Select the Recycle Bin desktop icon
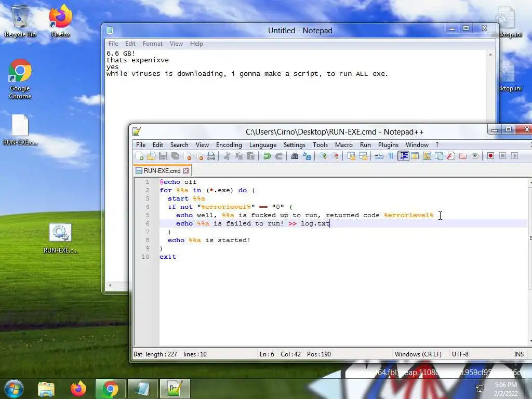 pyautogui.click(x=20, y=21)
